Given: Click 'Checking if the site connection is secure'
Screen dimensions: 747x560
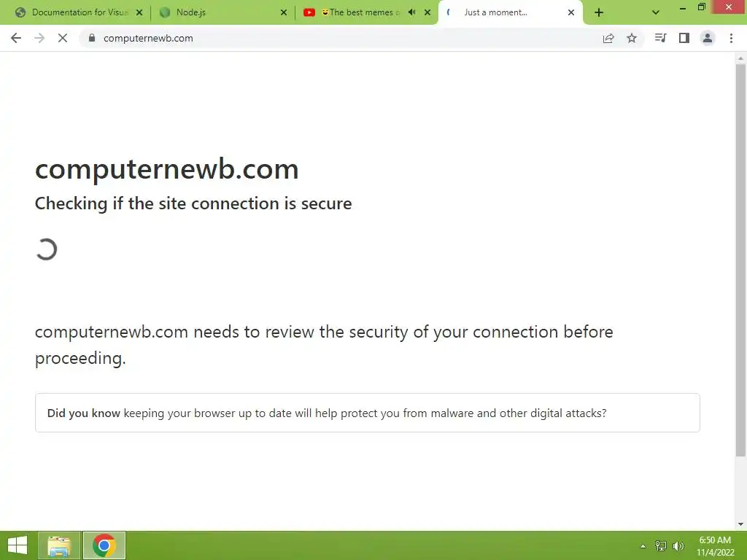Looking at the screenshot, I should (193, 203).
